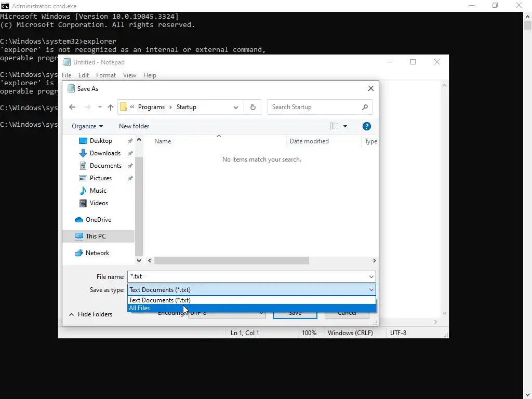
Task: Open Notepad Help menu
Action: pos(150,75)
